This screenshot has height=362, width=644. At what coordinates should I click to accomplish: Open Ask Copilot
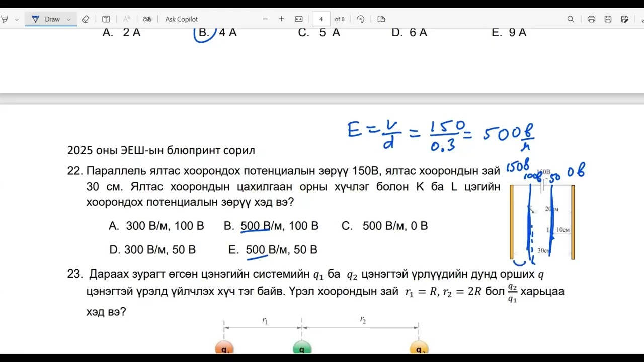point(182,19)
